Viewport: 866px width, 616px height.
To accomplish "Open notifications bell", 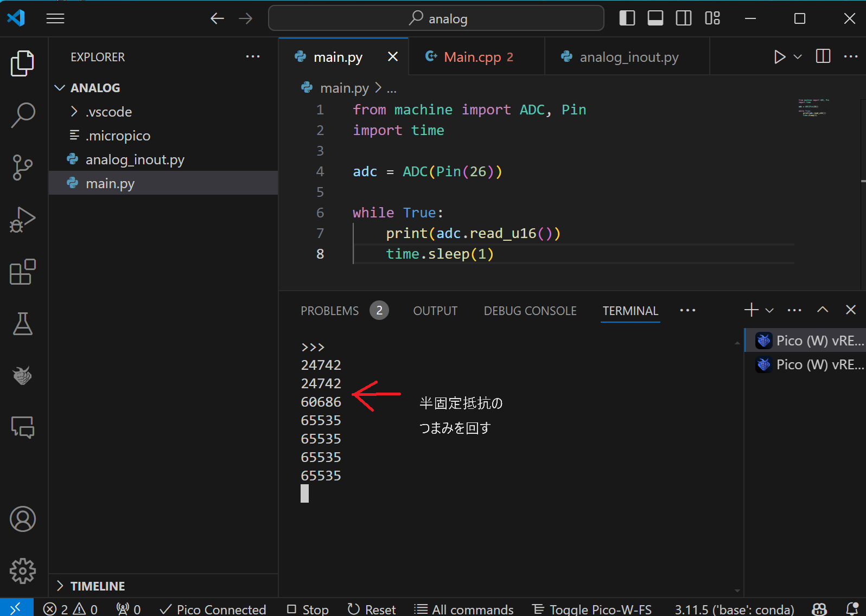I will pyautogui.click(x=852, y=609).
